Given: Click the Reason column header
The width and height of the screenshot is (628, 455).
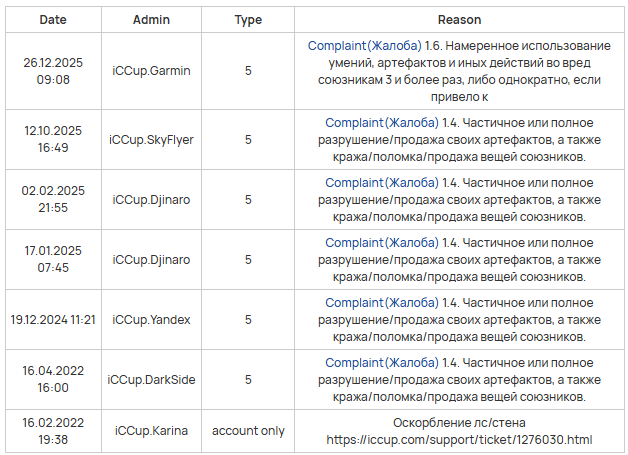Looking at the screenshot, I should [459, 19].
